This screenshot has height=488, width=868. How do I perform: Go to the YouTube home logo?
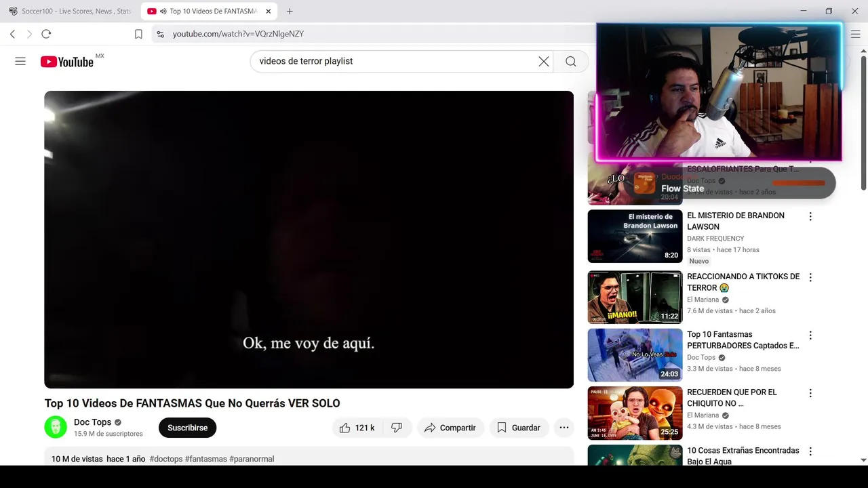pos(67,62)
